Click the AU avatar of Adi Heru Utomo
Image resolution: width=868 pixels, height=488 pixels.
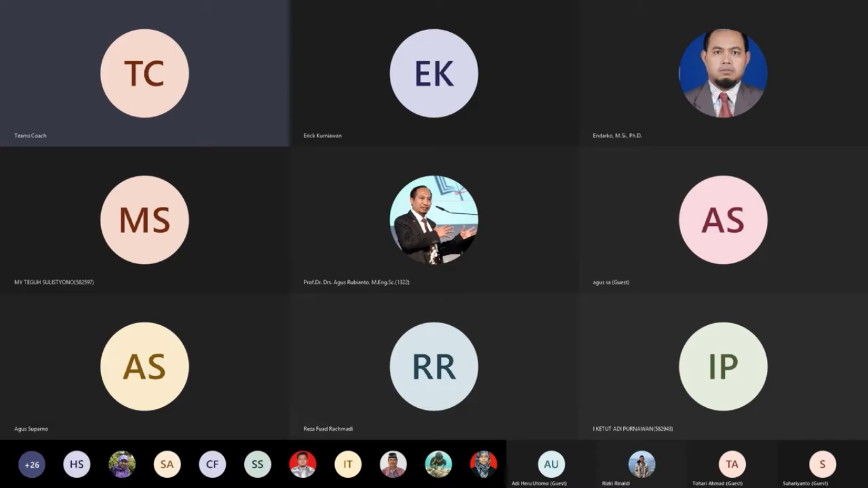point(551,464)
